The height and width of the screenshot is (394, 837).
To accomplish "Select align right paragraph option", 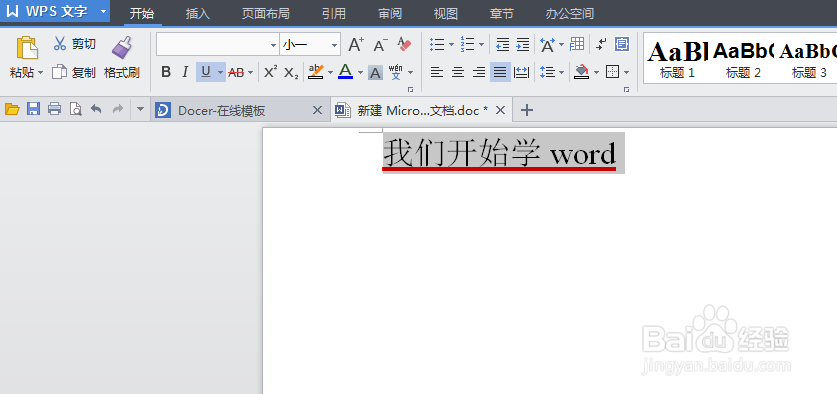I will click(479, 72).
